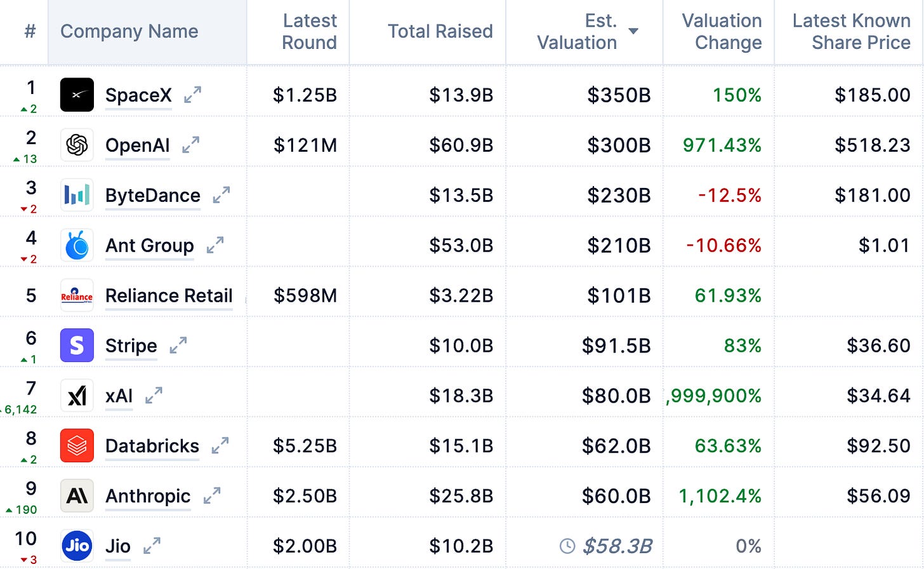This screenshot has width=924, height=569.
Task: Open the Databricks company link
Action: coord(152,446)
